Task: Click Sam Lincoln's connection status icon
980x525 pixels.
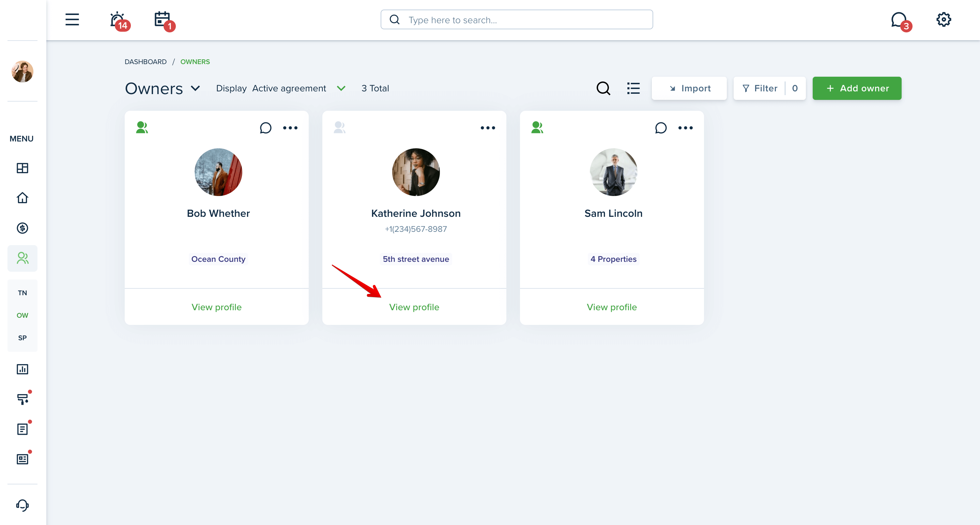Action: [537, 127]
